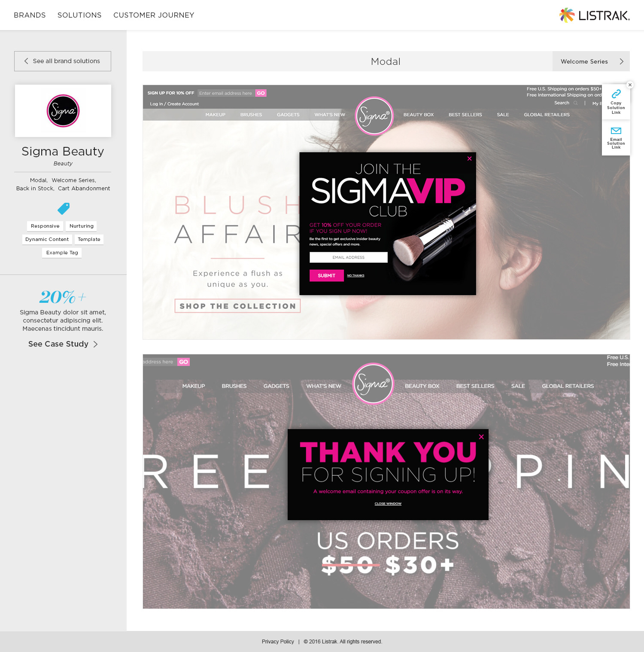This screenshot has width=644, height=652.
Task: Click the Copy Solution Link icon
Action: pyautogui.click(x=616, y=94)
